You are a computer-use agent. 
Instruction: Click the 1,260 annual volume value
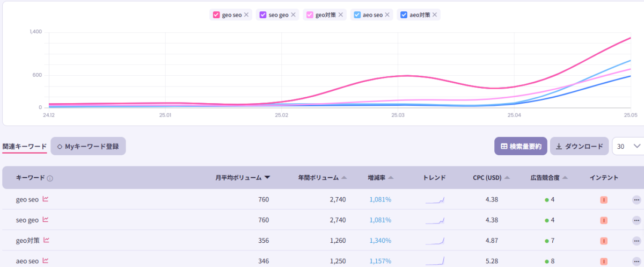click(x=338, y=241)
